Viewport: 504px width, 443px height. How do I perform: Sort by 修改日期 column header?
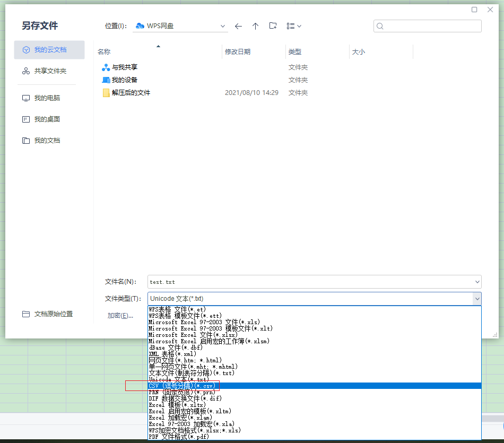[238, 52]
